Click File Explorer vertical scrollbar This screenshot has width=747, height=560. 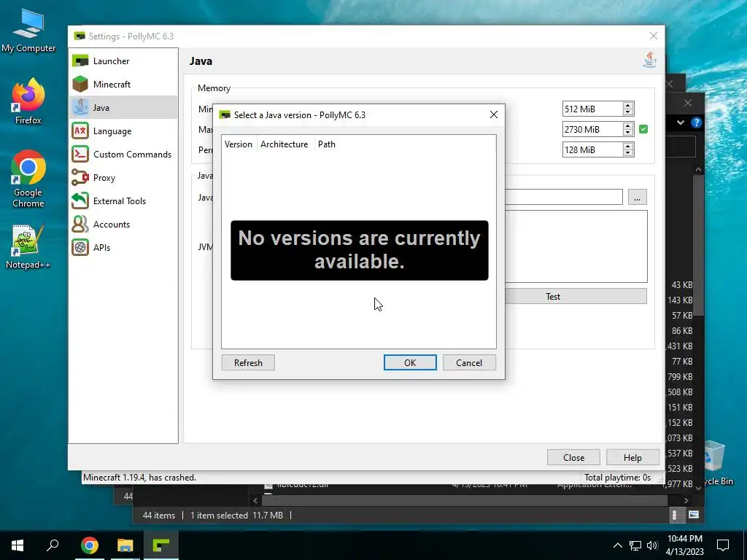point(698,245)
